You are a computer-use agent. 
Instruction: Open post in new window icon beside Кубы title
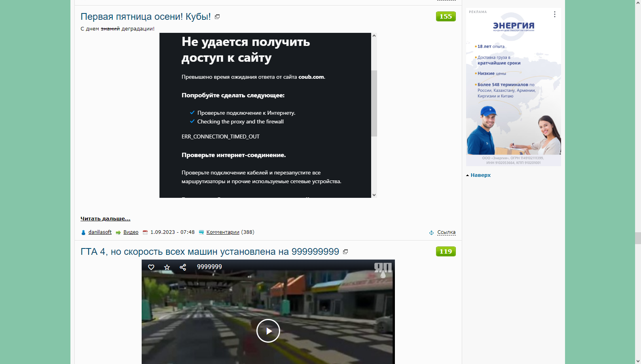tap(217, 17)
